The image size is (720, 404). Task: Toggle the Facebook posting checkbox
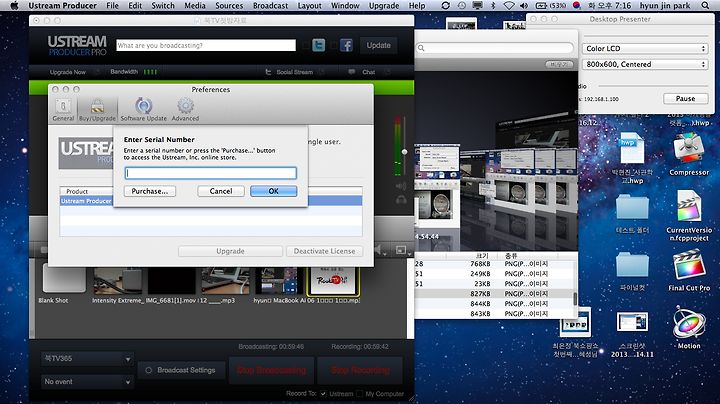[333, 45]
